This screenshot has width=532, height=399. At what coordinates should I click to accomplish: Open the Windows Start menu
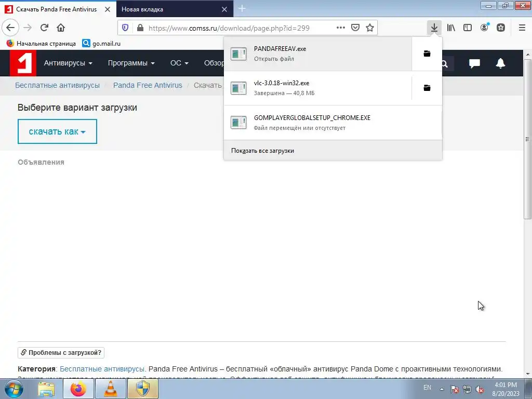(x=14, y=389)
